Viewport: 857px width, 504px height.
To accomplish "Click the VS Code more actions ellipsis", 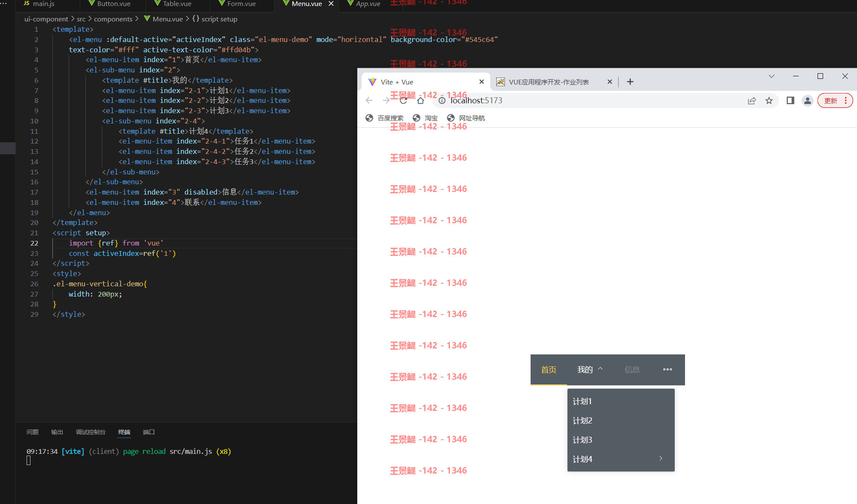I will pos(4,3).
